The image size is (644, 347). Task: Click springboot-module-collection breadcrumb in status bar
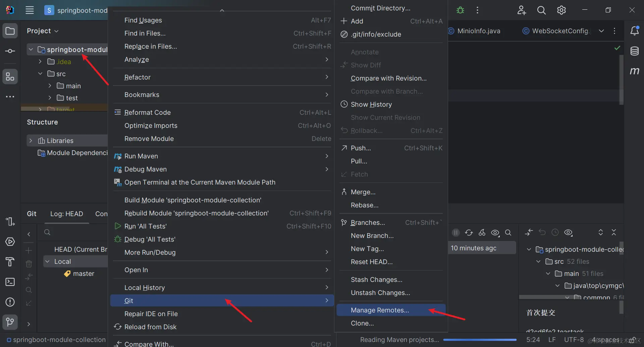tap(56, 340)
